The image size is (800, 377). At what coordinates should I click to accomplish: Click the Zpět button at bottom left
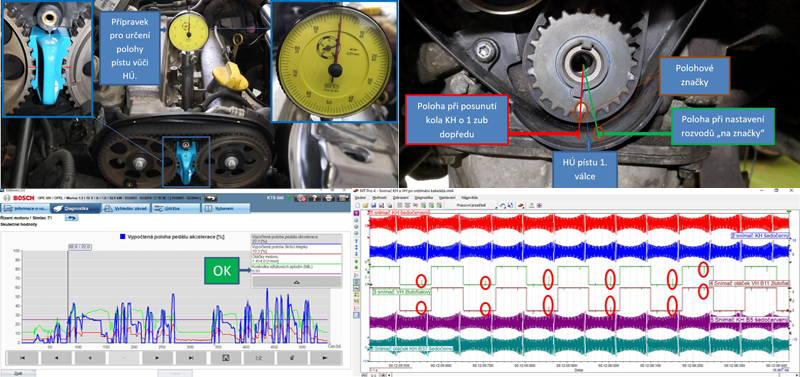coord(18,373)
